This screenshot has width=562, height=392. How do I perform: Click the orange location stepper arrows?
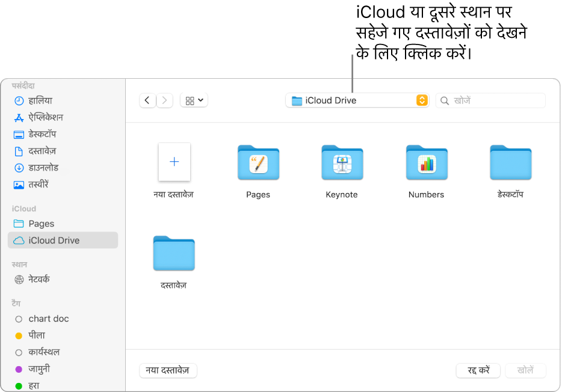[422, 100]
